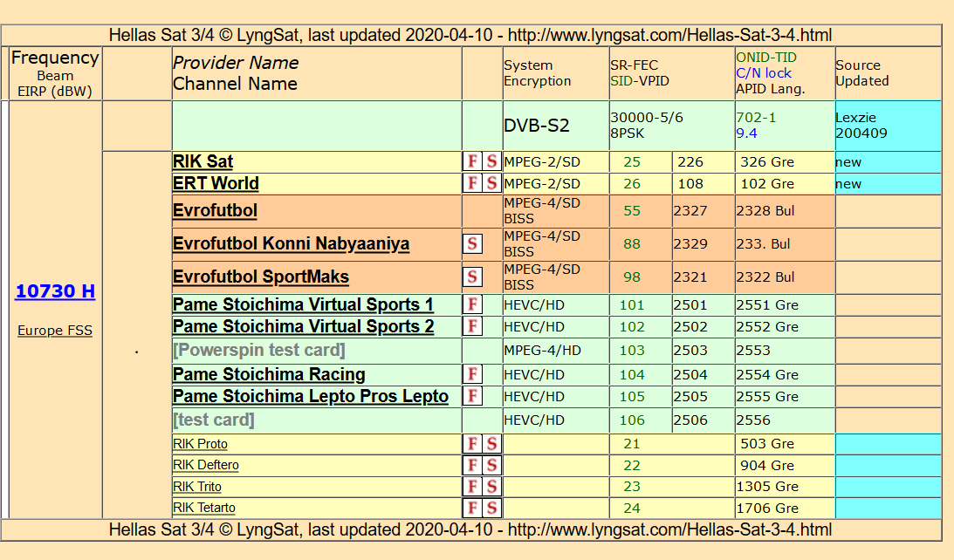Click the F icon in the RIK Sat row

pyautogui.click(x=473, y=161)
